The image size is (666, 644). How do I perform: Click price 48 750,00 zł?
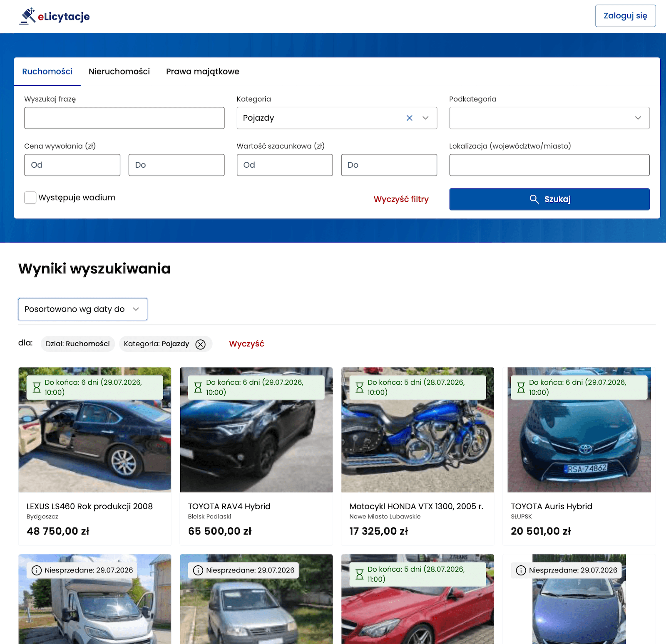coord(58,531)
